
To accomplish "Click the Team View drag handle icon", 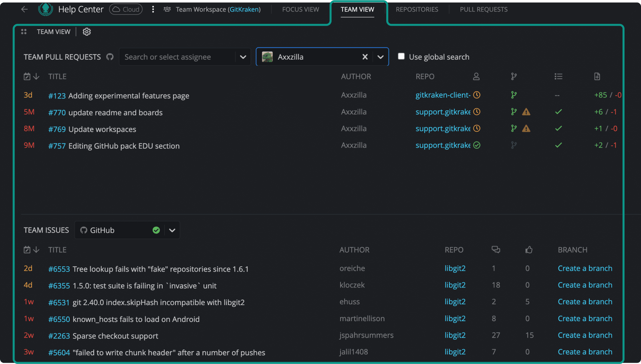I will tap(24, 32).
